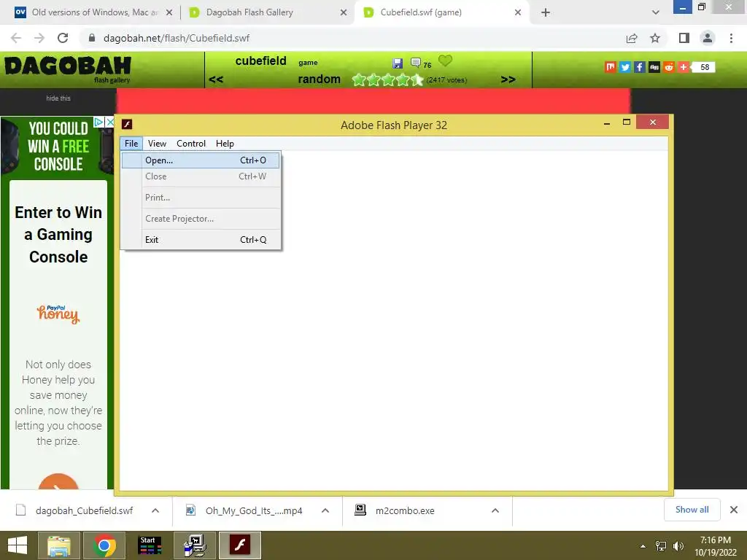Click the PayPal Honey ad logo
Screen dimensions: 747x560
58,314
